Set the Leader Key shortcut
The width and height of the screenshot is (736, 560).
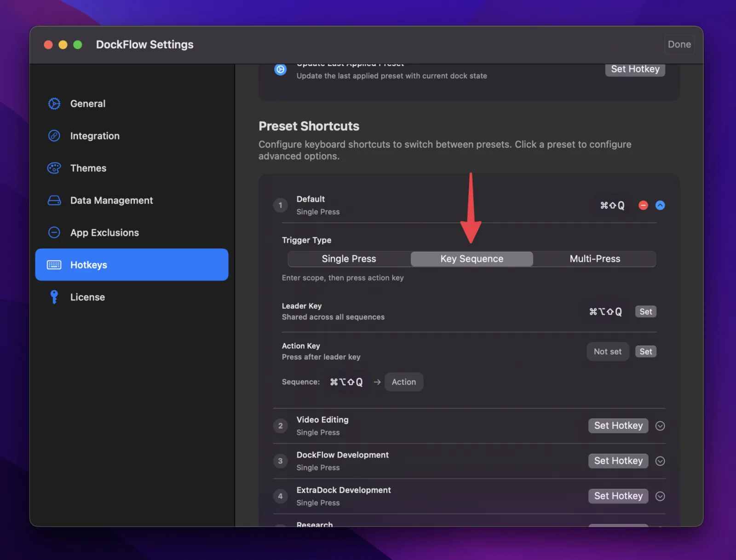(x=645, y=312)
